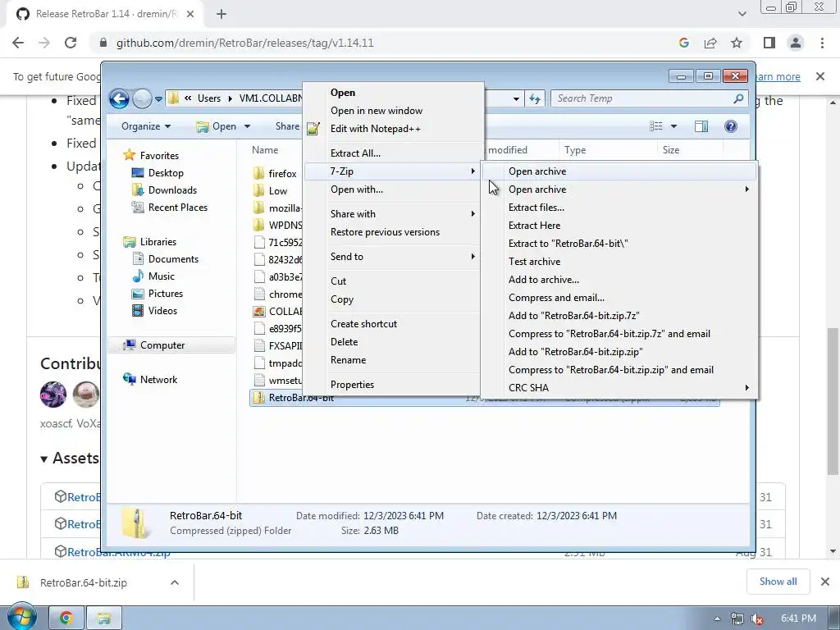The height and width of the screenshot is (630, 840).
Task: Click Chrome back arrow
Action: click(18, 43)
